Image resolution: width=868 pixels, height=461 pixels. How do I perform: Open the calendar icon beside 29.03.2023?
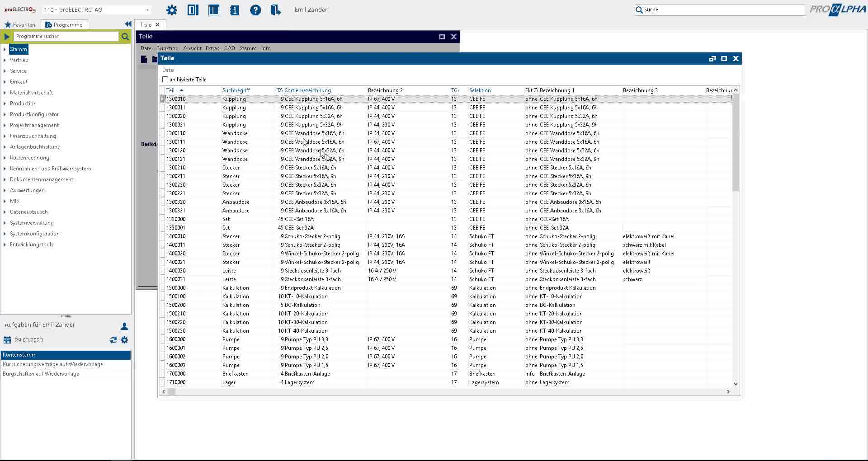coord(7,340)
